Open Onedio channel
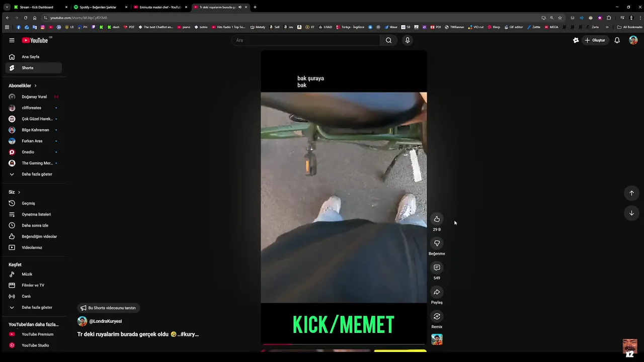 pos(34,152)
